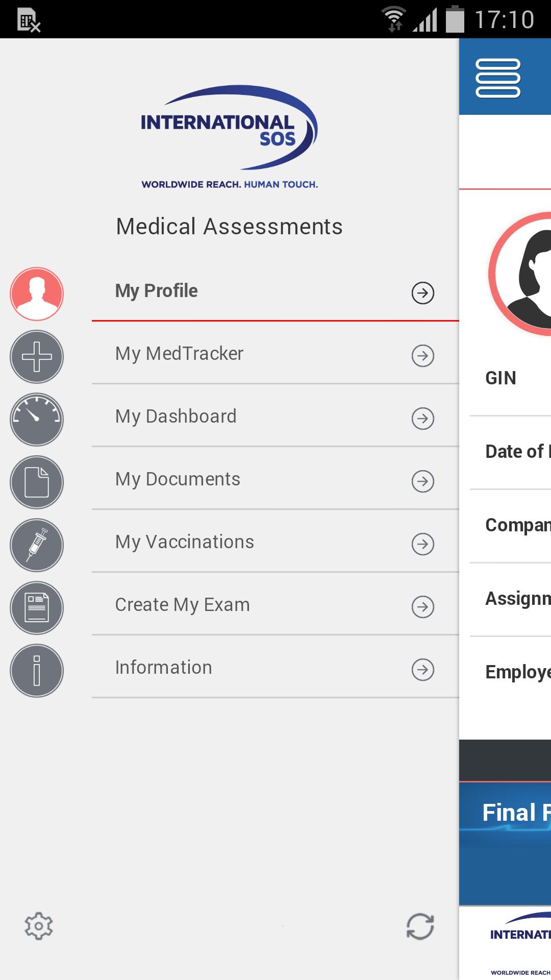Tap the MedTracker plus-cross icon

tap(37, 357)
